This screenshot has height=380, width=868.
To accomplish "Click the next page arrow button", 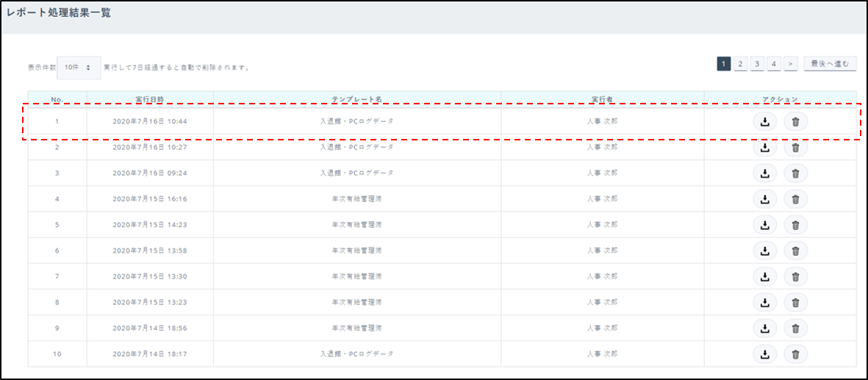I will coord(791,64).
